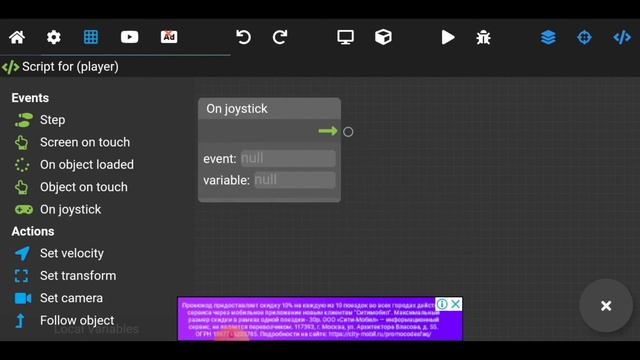The width and height of the screenshot is (640, 360).
Task: Open the ad info icon
Action: (x=442, y=304)
